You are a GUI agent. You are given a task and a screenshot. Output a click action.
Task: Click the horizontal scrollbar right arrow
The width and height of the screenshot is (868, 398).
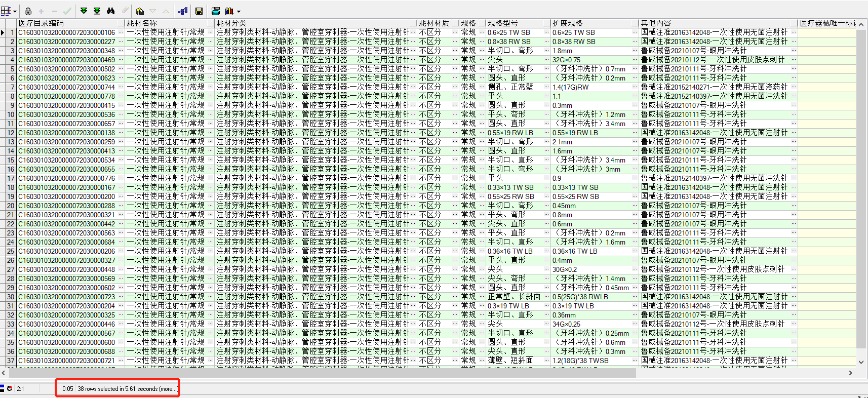point(850,373)
